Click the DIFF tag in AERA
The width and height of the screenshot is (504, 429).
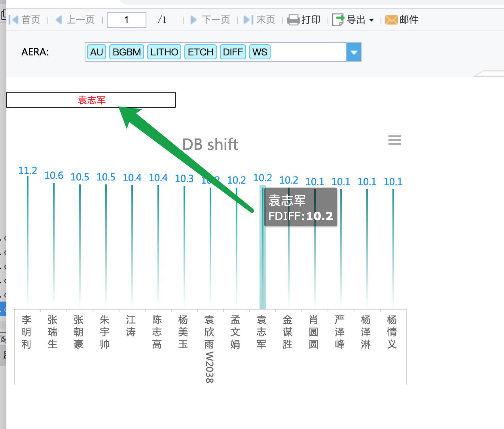233,52
